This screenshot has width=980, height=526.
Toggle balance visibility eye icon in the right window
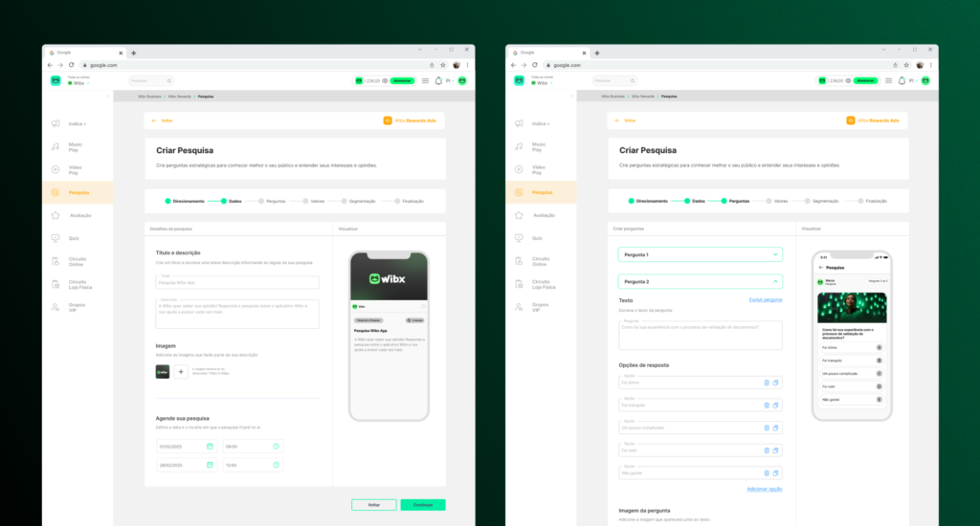pyautogui.click(x=848, y=81)
